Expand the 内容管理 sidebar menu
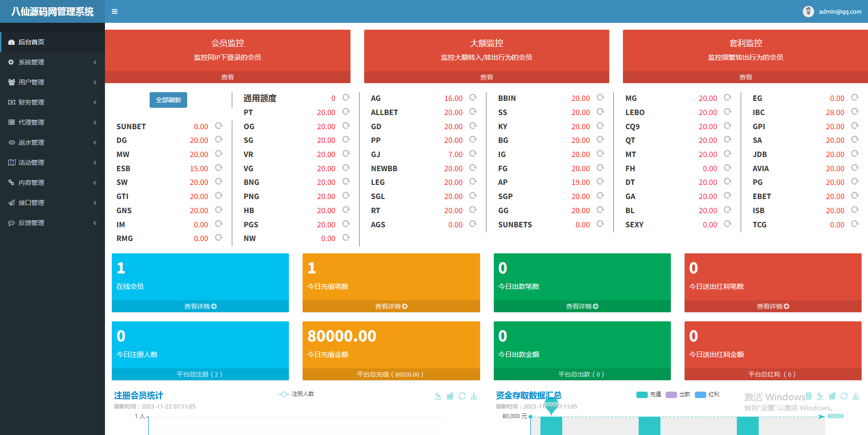Image resolution: width=868 pixels, height=435 pixels. point(52,183)
